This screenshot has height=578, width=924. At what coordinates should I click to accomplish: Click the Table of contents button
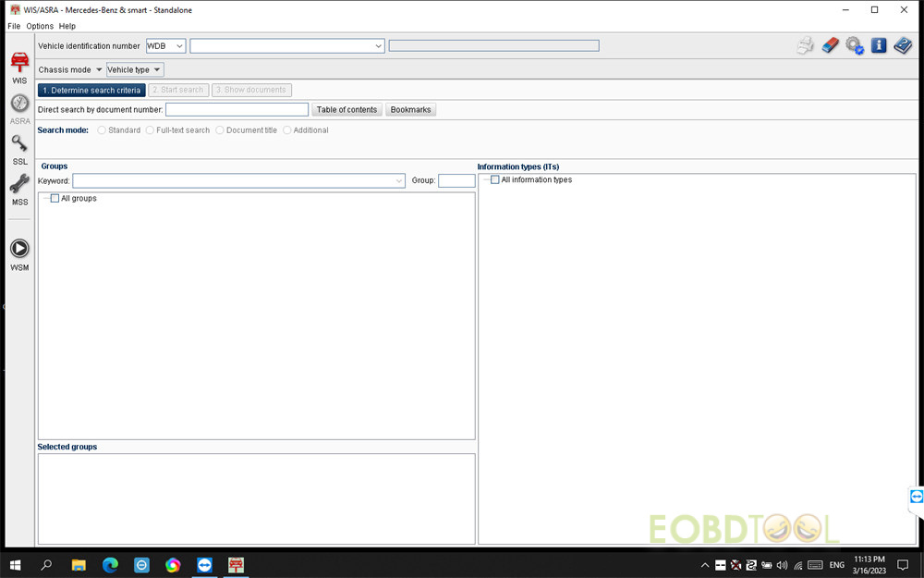(x=346, y=110)
